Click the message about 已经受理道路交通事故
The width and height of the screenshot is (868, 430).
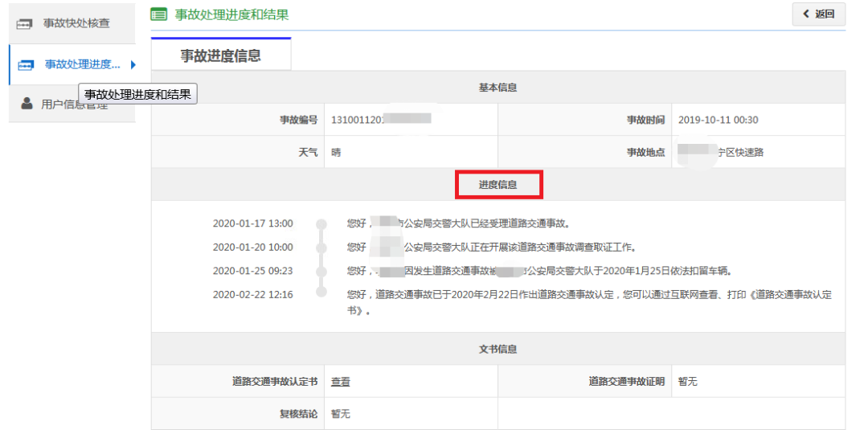click(x=458, y=223)
